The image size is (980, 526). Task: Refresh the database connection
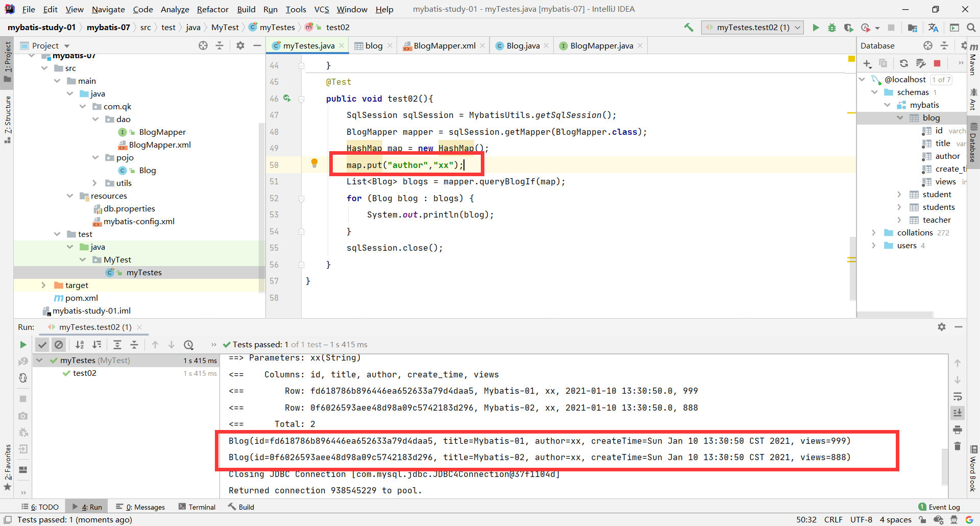pyautogui.click(x=903, y=63)
